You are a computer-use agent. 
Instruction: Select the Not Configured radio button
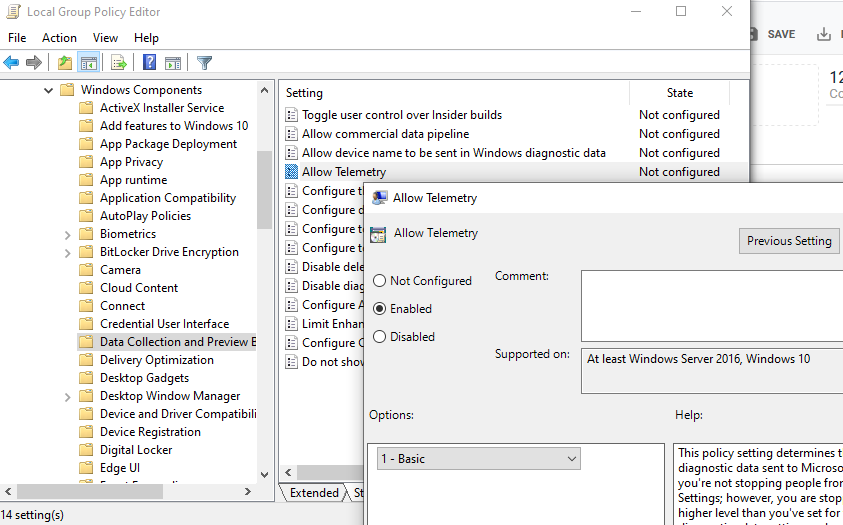[380, 281]
